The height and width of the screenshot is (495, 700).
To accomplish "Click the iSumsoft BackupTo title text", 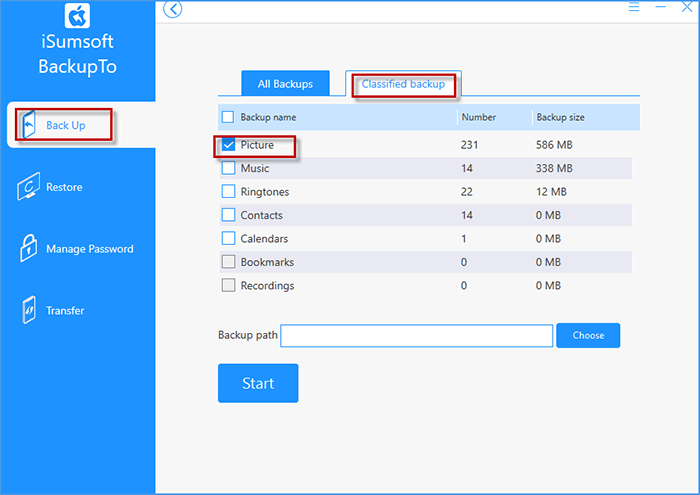I will pyautogui.click(x=77, y=54).
